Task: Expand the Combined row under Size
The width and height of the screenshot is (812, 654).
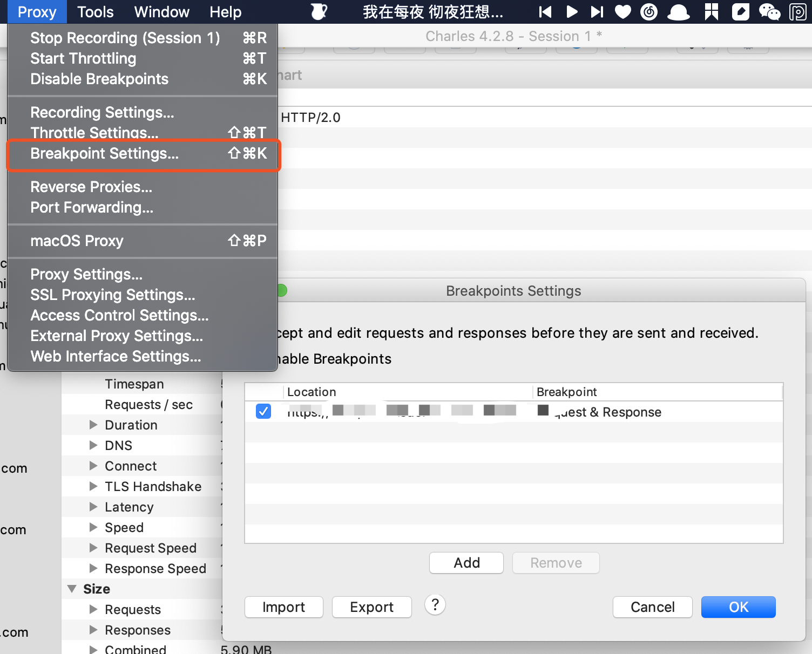Action: point(93,649)
